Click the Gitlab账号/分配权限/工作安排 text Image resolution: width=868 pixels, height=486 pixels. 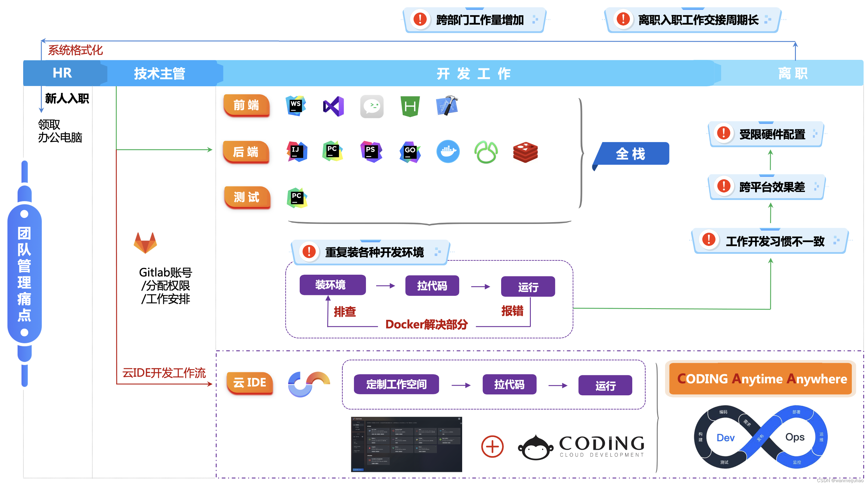pyautogui.click(x=165, y=285)
